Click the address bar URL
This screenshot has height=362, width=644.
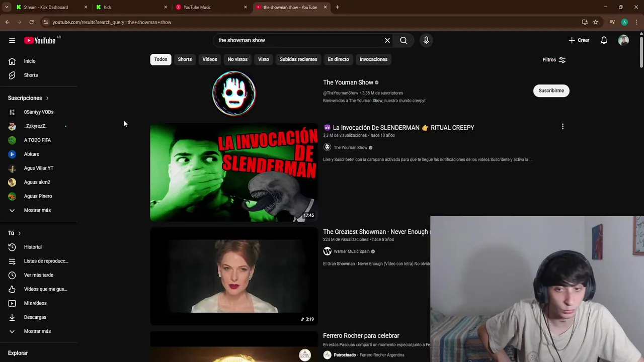coord(112,22)
